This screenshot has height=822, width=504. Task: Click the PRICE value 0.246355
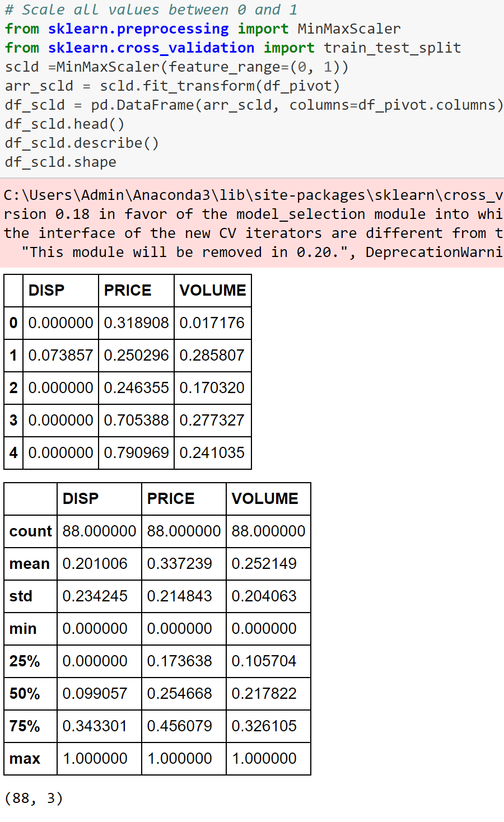136,387
